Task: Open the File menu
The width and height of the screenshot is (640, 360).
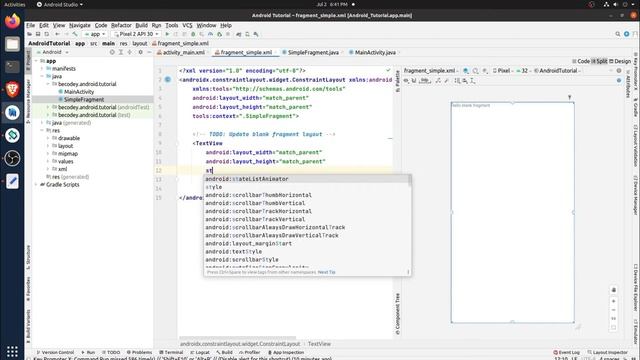Action: pos(31,25)
